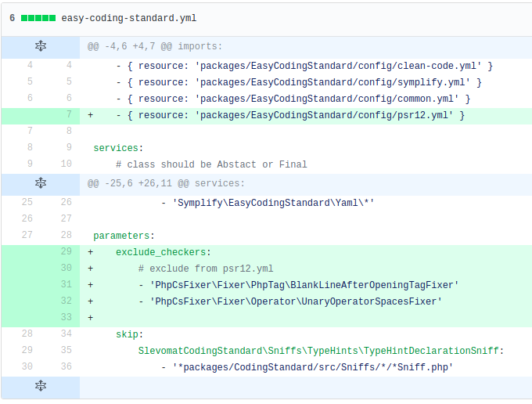Click the 'skip:' key

(130, 334)
